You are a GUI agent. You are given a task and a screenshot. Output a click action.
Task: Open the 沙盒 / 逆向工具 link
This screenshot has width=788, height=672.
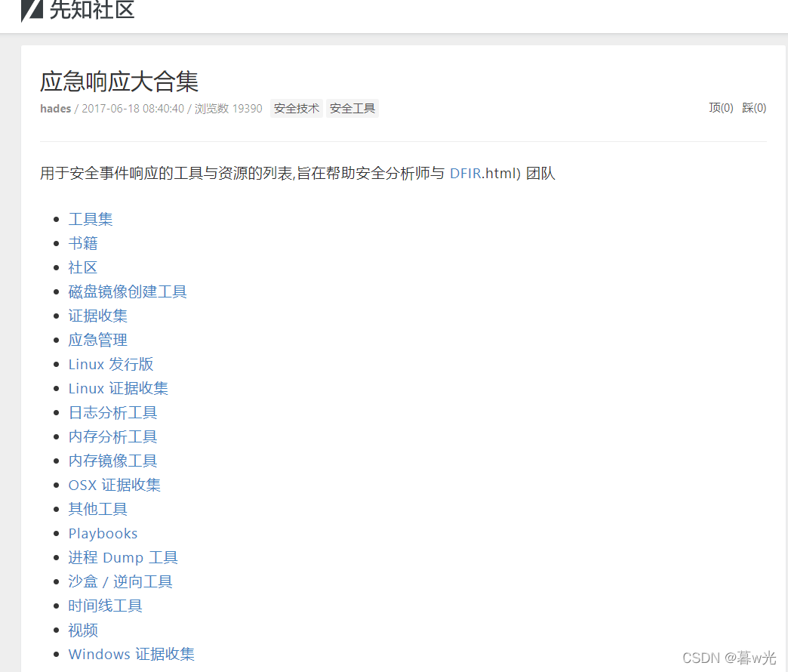click(x=120, y=581)
